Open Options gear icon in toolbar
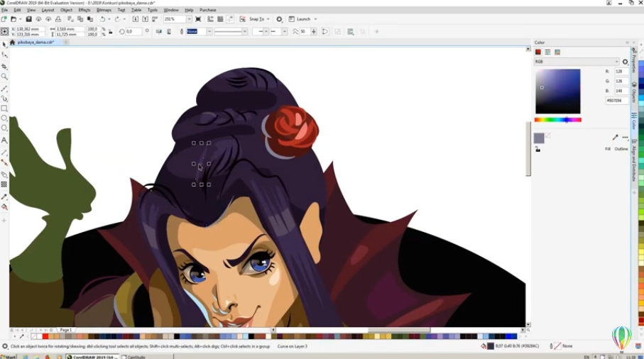This screenshot has width=644, height=359. coord(279,19)
